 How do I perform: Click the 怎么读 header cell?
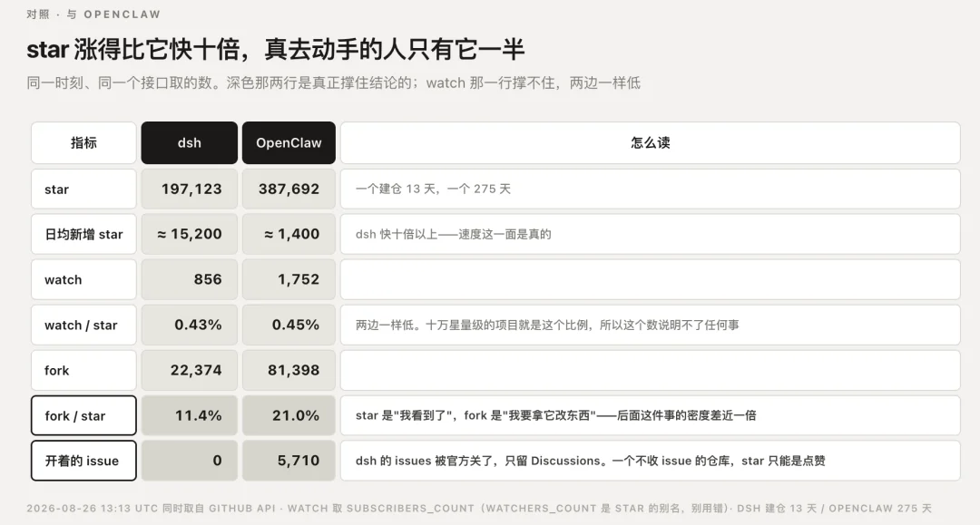pos(650,143)
